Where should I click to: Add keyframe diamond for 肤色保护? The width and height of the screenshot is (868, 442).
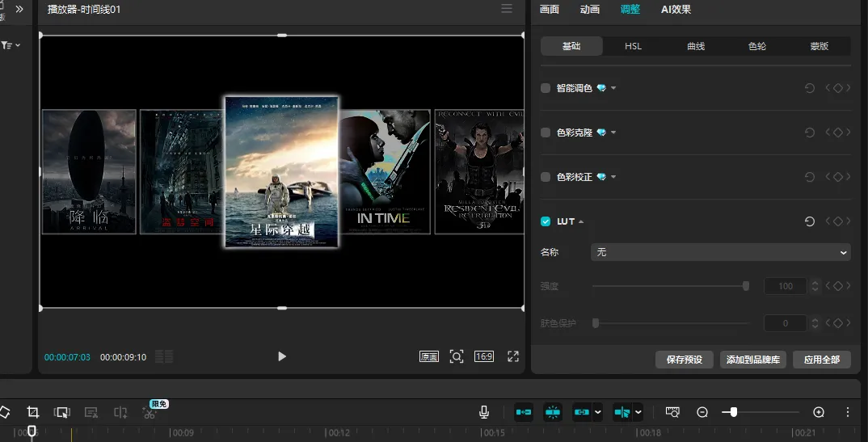[x=838, y=323]
